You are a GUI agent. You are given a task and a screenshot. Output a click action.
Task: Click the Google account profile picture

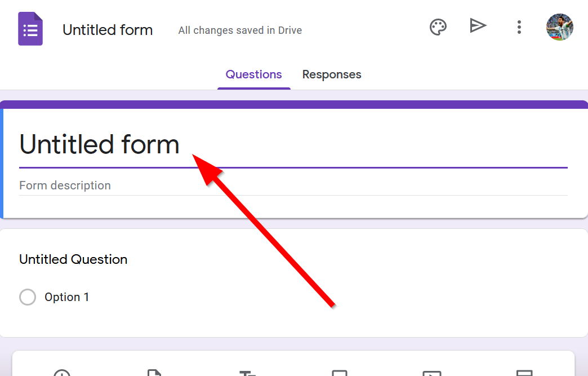[x=559, y=27]
